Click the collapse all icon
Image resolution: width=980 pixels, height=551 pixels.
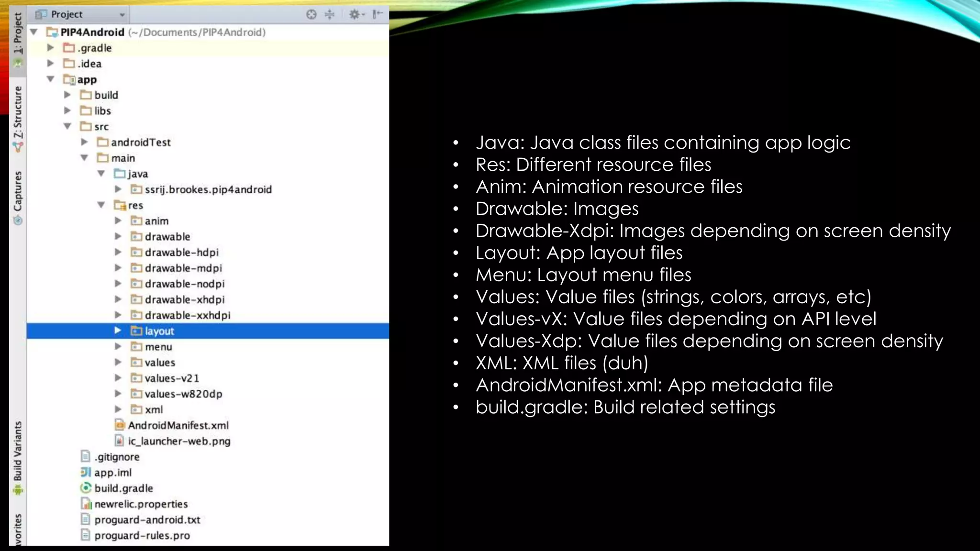coord(330,14)
